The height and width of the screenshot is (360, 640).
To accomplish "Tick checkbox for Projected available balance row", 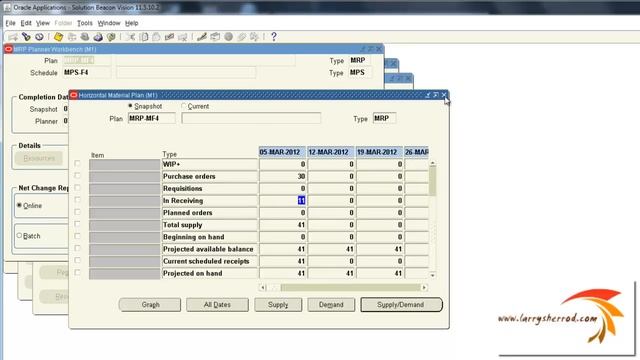I will coord(77,248).
